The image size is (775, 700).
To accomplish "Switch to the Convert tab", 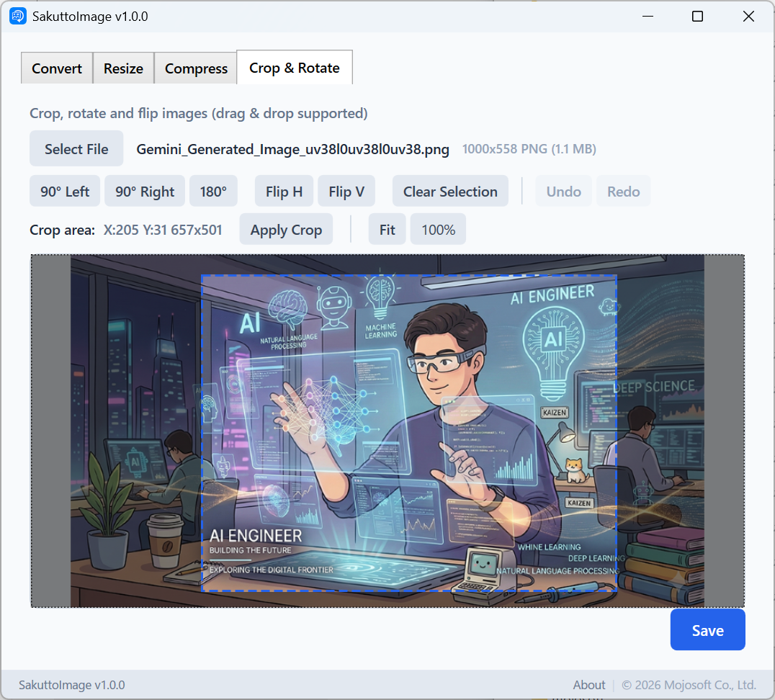I will pos(57,68).
